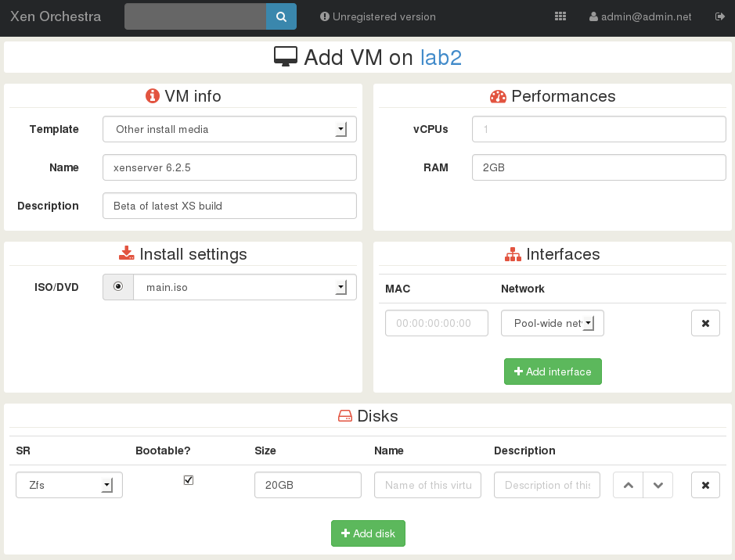Click the MAC address field
Viewport: 735px width, 560px height.
pyautogui.click(x=437, y=323)
